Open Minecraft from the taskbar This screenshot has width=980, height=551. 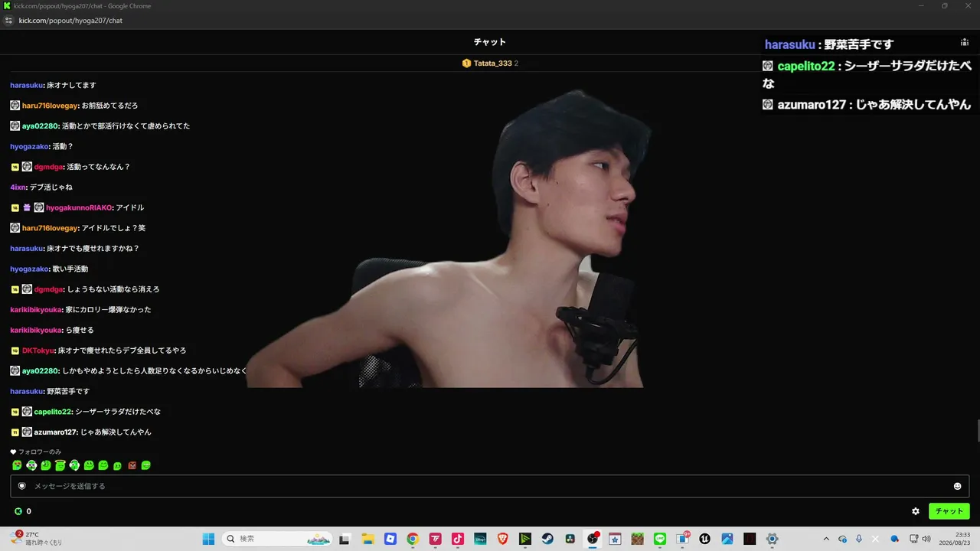pyautogui.click(x=637, y=539)
